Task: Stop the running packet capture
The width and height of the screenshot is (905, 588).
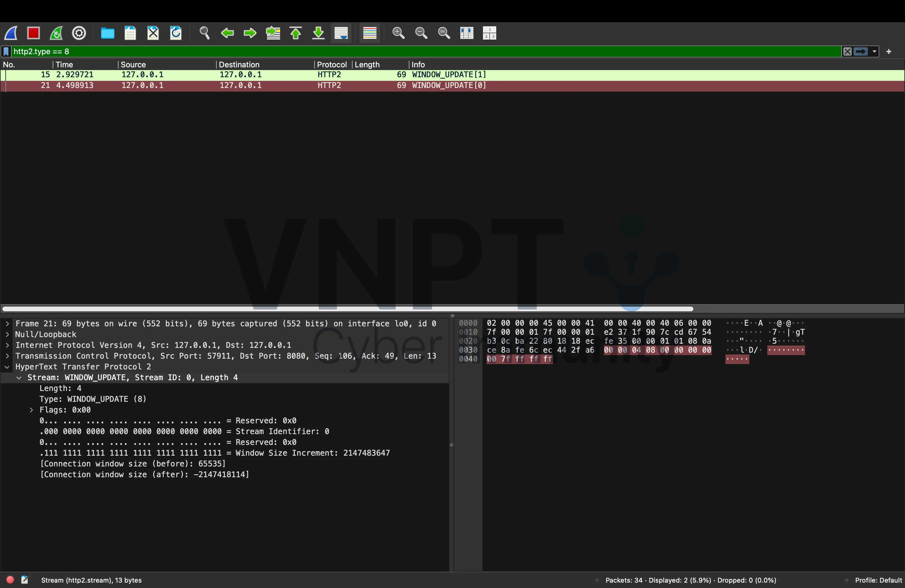Action: 34,33
